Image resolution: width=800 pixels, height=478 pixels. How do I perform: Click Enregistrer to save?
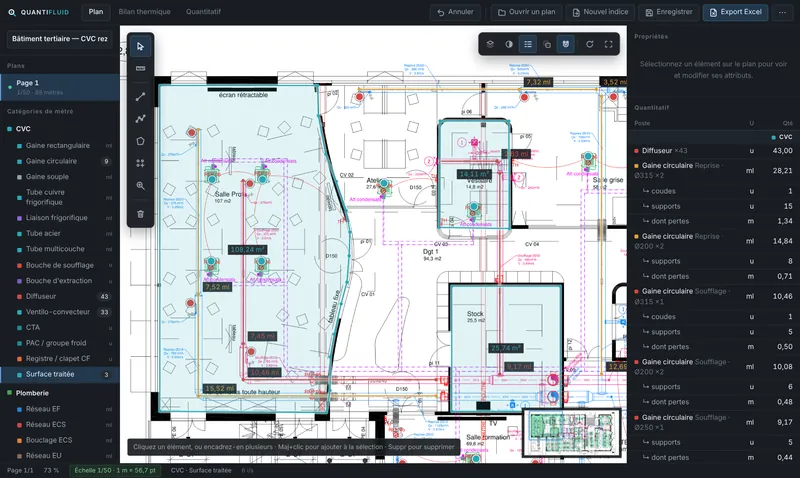click(669, 12)
